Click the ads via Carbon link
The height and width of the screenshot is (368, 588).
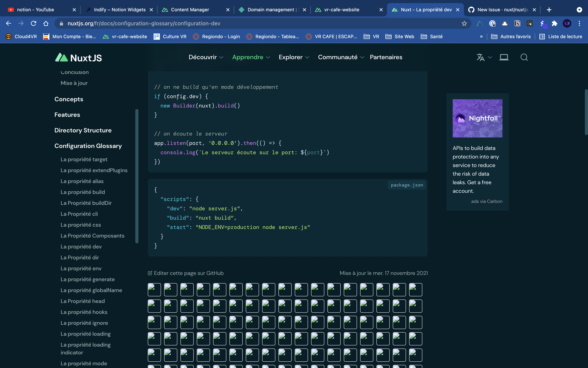[487, 201]
